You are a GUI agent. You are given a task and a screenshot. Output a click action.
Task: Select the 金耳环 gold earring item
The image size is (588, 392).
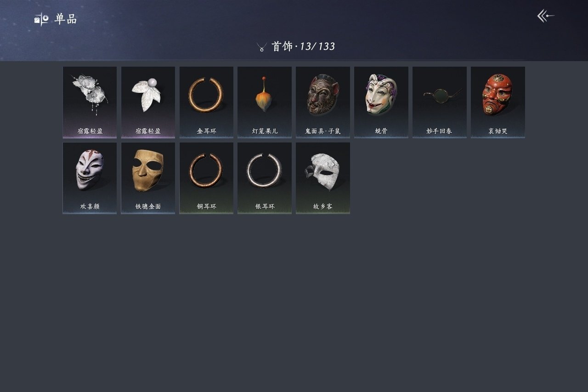(x=206, y=102)
